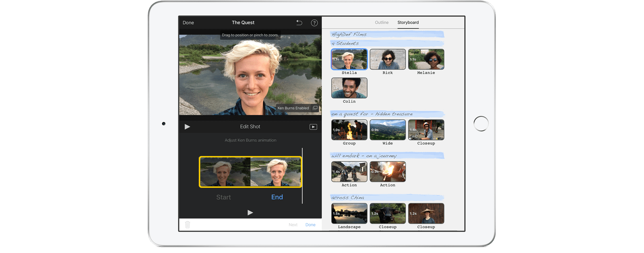Edit the 4 Students title line

[387, 44]
